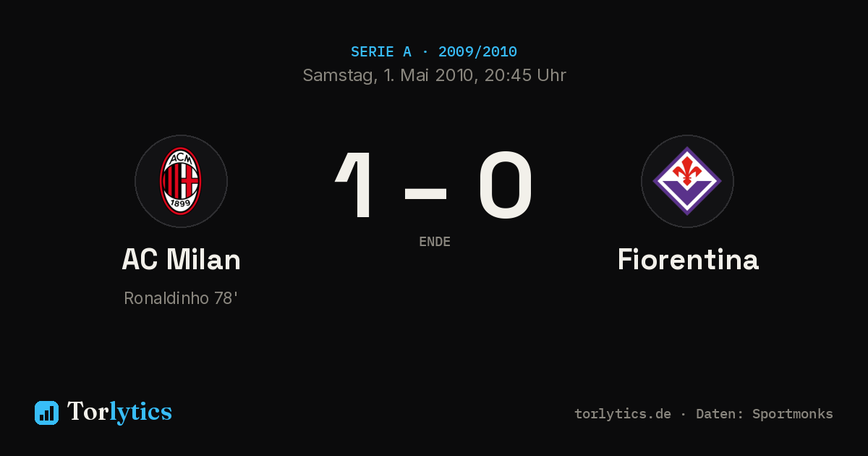Open the Torlytics wordmark
868x456 pixels.
[x=119, y=412]
